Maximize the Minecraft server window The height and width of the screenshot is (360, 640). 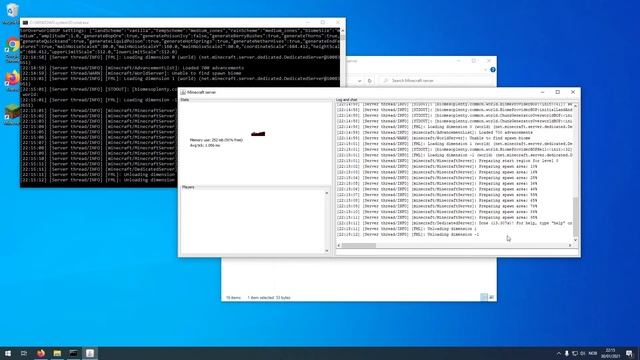click(x=558, y=92)
